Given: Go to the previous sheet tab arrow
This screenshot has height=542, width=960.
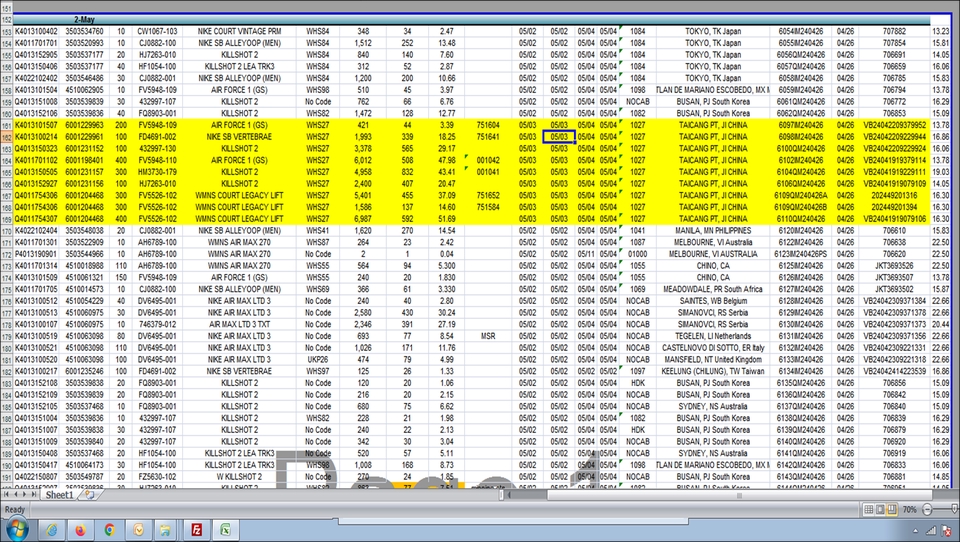Looking at the screenshot, I should (15, 495).
